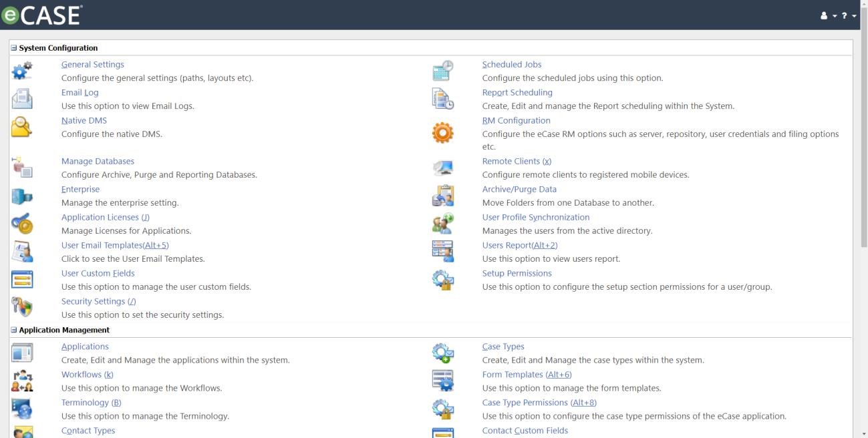Click the Users Report icon
868x438 pixels.
click(443, 252)
